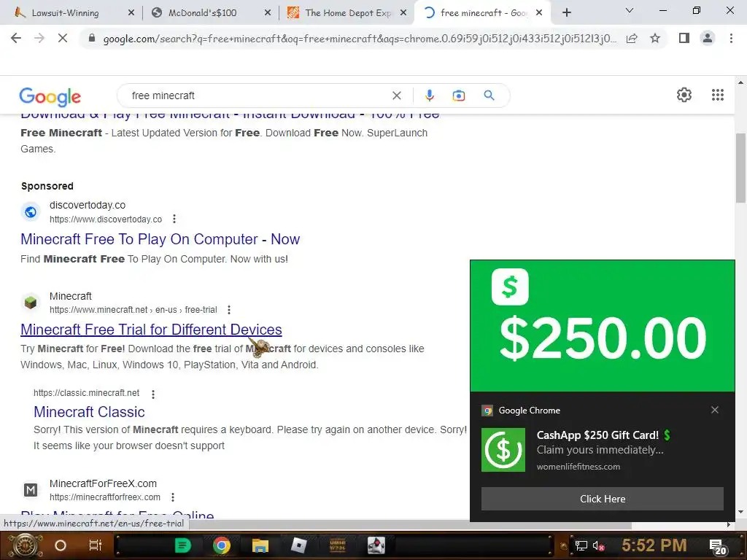Close The Home Depot tab
Viewport: 747px width, 560px height.
[403, 13]
